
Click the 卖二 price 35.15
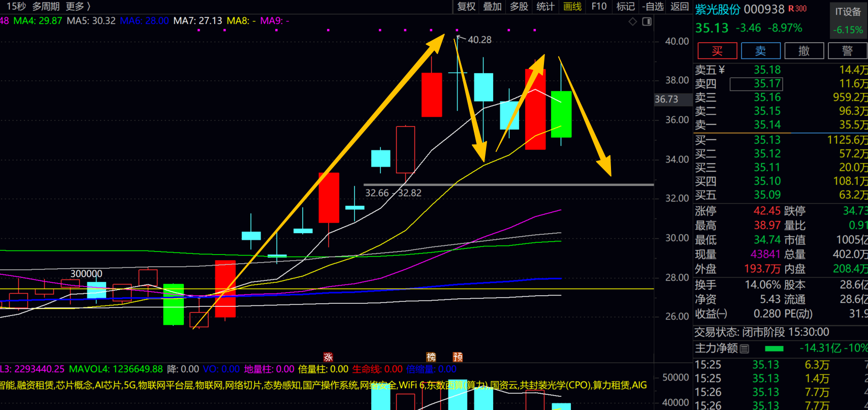coord(767,111)
